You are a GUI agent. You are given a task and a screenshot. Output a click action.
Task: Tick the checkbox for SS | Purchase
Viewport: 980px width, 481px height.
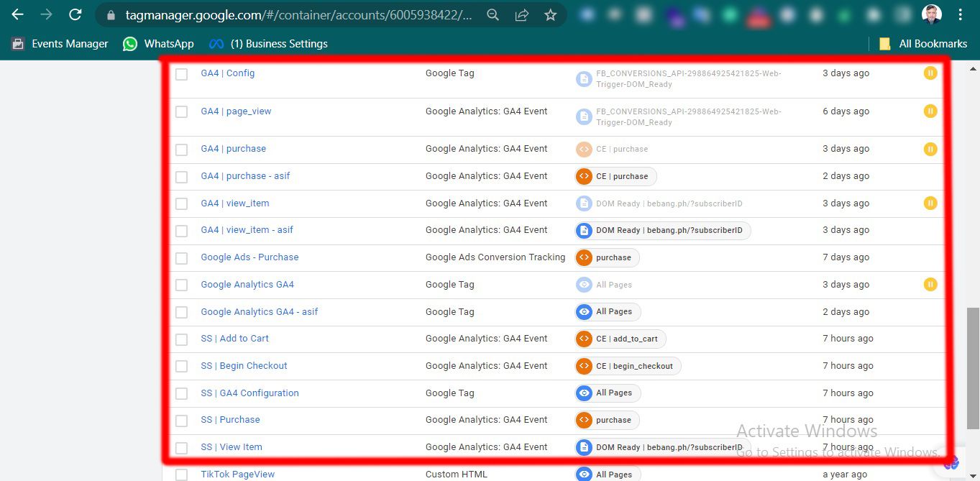coord(181,421)
